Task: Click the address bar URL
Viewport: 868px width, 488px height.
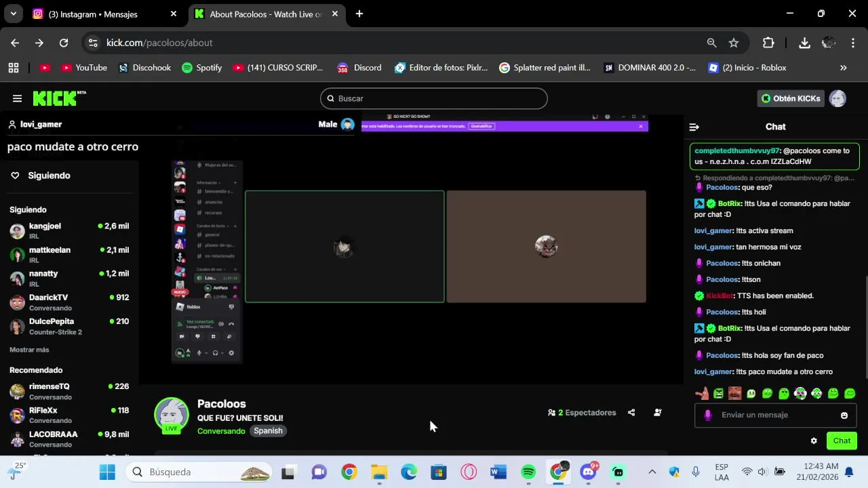Action: point(159,43)
